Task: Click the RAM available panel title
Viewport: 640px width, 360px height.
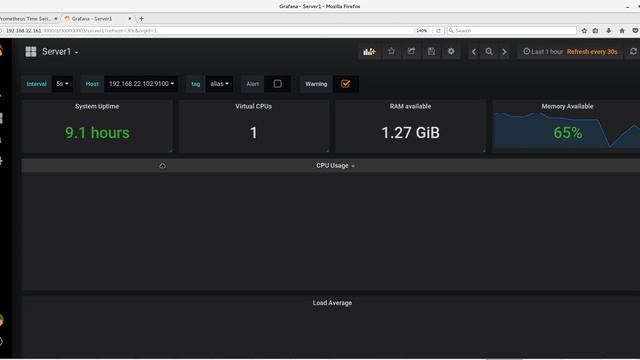Action: point(410,106)
